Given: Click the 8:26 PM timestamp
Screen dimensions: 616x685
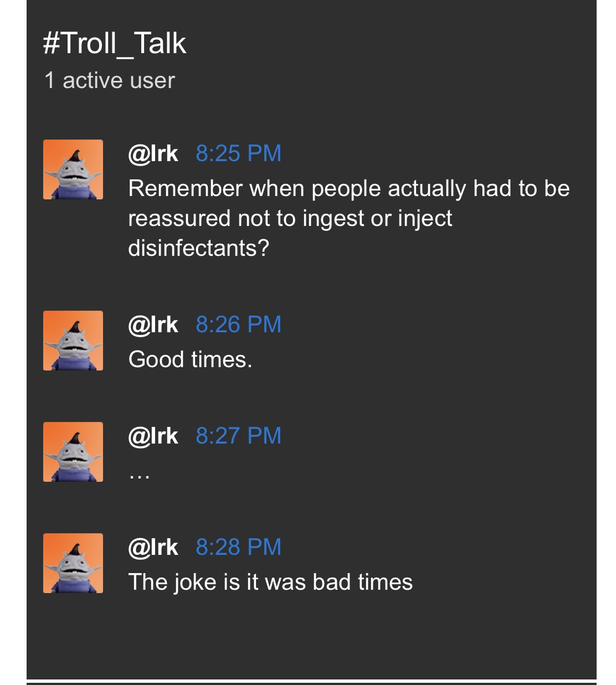Looking at the screenshot, I should pyautogui.click(x=238, y=325).
